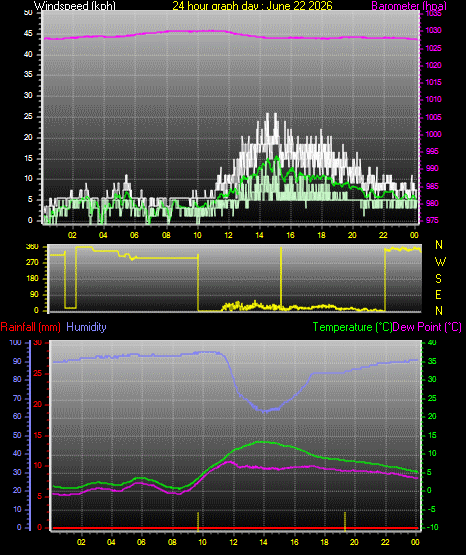Click the "Dew Point (°C)" legend label
The image size is (466, 555).
pyautogui.click(x=427, y=327)
